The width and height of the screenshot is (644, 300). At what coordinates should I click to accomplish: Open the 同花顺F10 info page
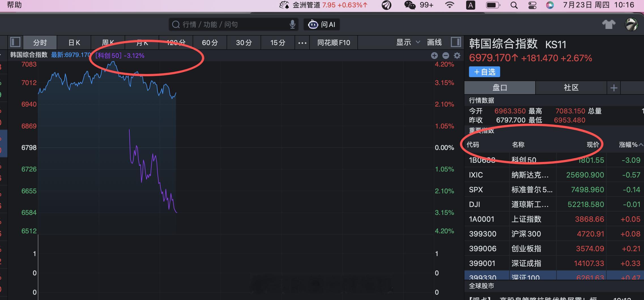pos(334,43)
